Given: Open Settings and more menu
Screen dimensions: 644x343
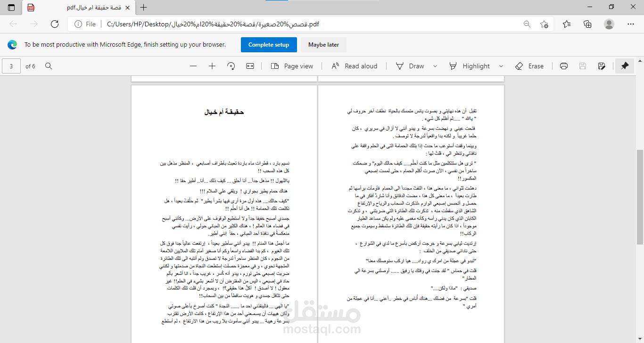Looking at the screenshot, I should [x=631, y=24].
